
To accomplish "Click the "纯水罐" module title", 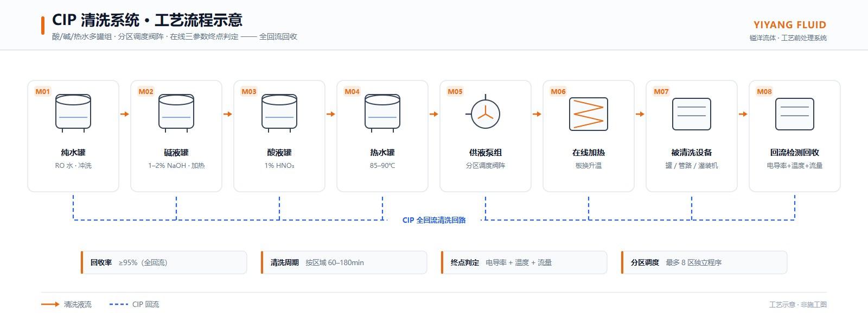I will click(x=73, y=153).
